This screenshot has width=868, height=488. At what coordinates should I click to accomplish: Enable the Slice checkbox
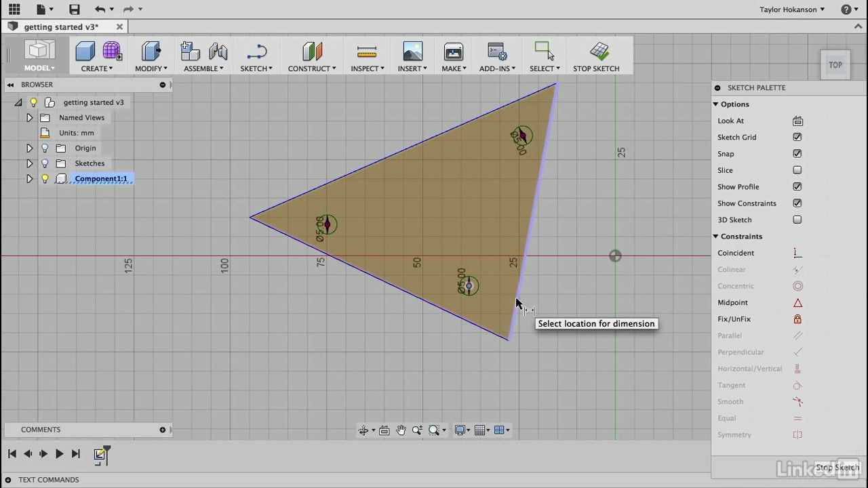797,171
